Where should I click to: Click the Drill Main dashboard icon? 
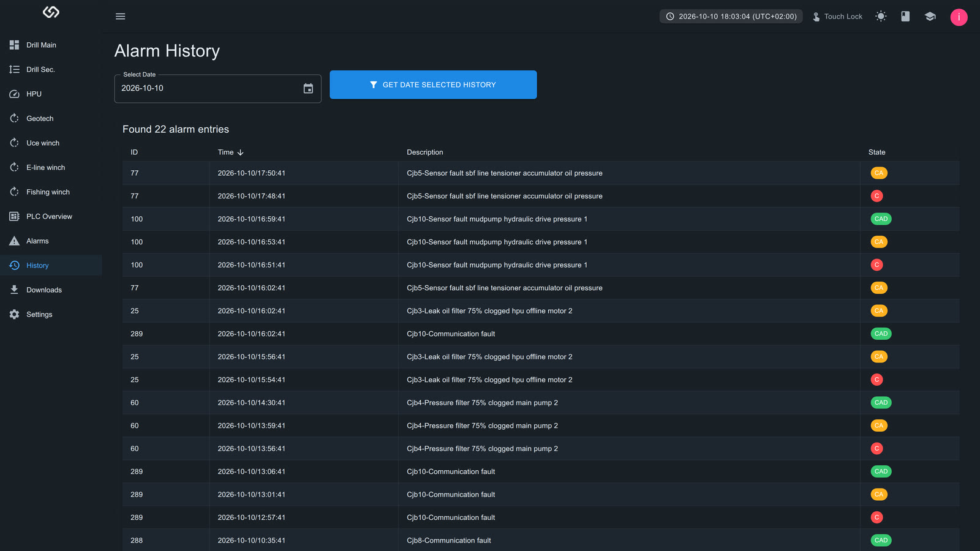[14, 45]
